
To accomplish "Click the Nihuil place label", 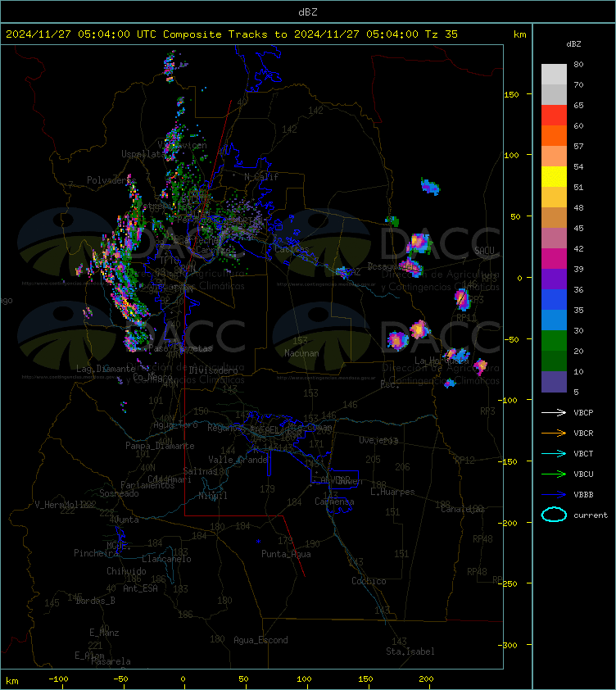I will pyautogui.click(x=213, y=496).
